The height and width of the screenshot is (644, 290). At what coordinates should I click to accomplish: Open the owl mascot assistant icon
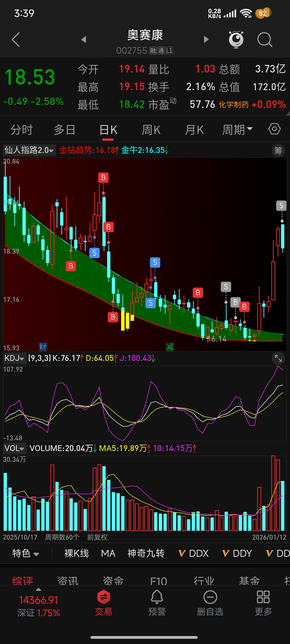pyautogui.click(x=236, y=39)
